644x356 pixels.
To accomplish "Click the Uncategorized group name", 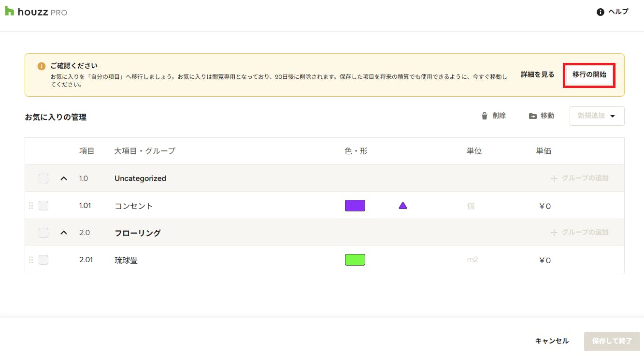I will point(140,178).
